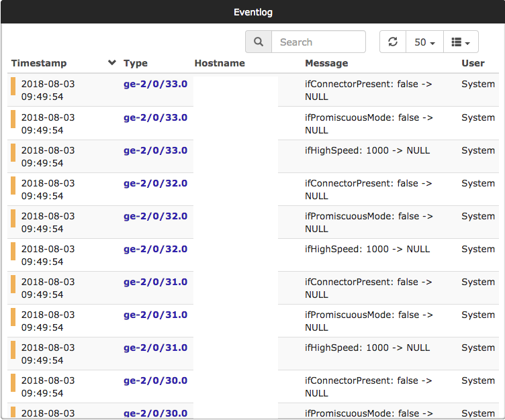Focus the Search input field
Image resolution: width=505 pixels, height=420 pixels.
point(318,42)
